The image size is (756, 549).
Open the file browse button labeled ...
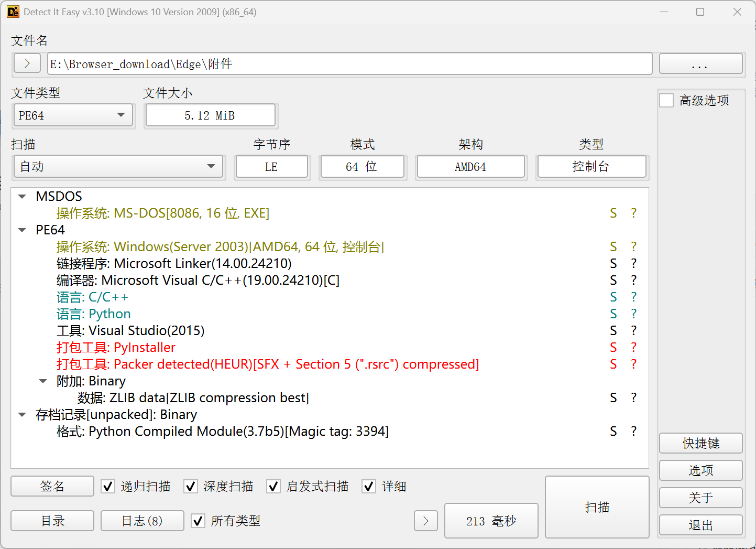click(x=700, y=63)
